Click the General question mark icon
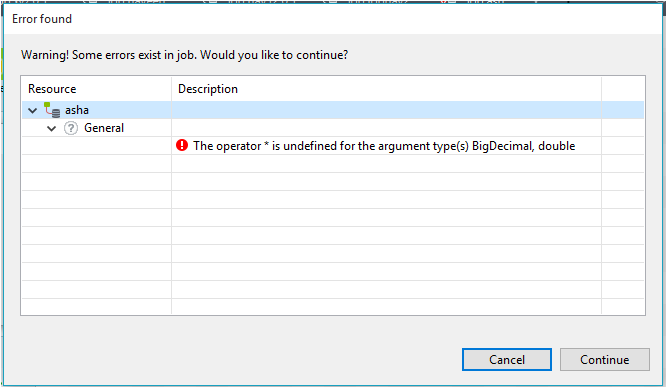The height and width of the screenshot is (388, 667). click(x=71, y=128)
